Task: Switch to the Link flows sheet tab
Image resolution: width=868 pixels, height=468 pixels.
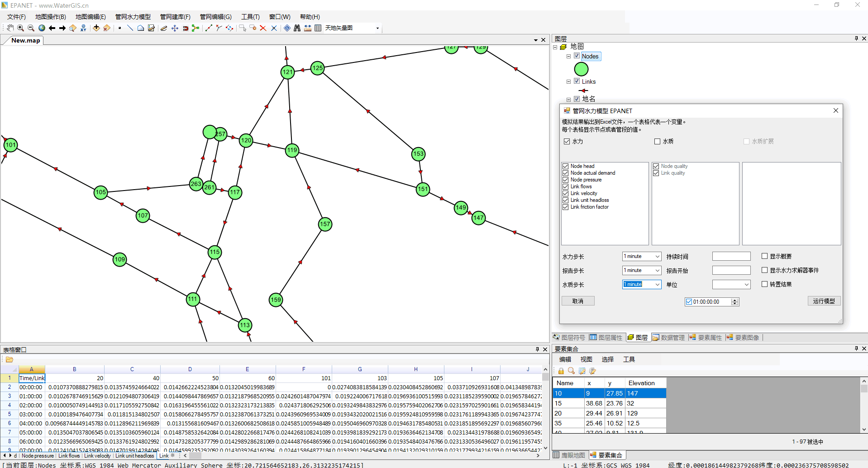Action: (x=69, y=456)
